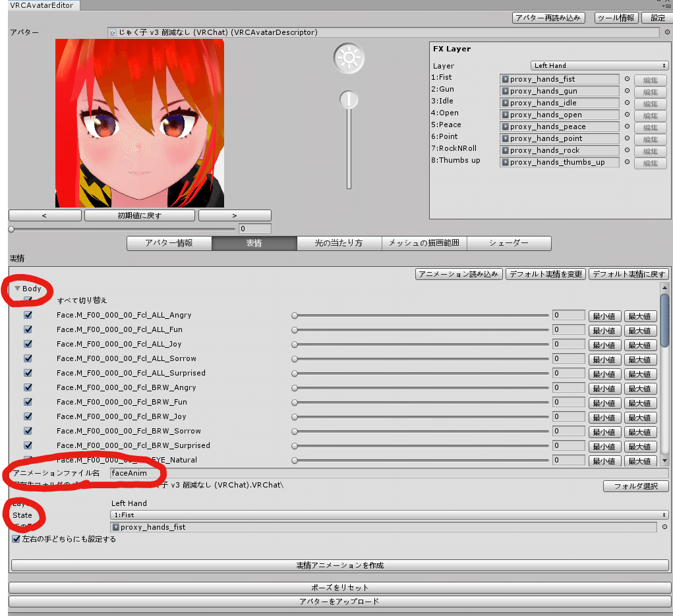
Task: Open object picker for proxy_hands_fist in FX Layer
Action: click(627, 79)
